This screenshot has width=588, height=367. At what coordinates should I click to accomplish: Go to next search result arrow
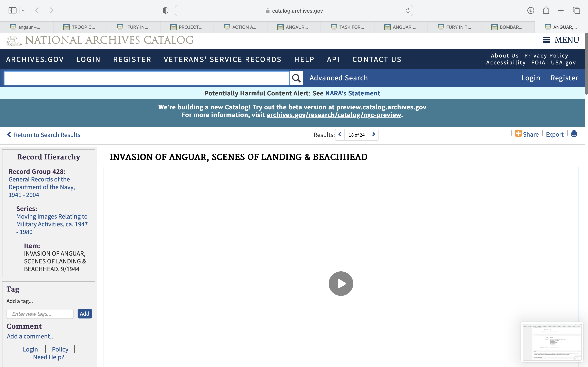[374, 135]
